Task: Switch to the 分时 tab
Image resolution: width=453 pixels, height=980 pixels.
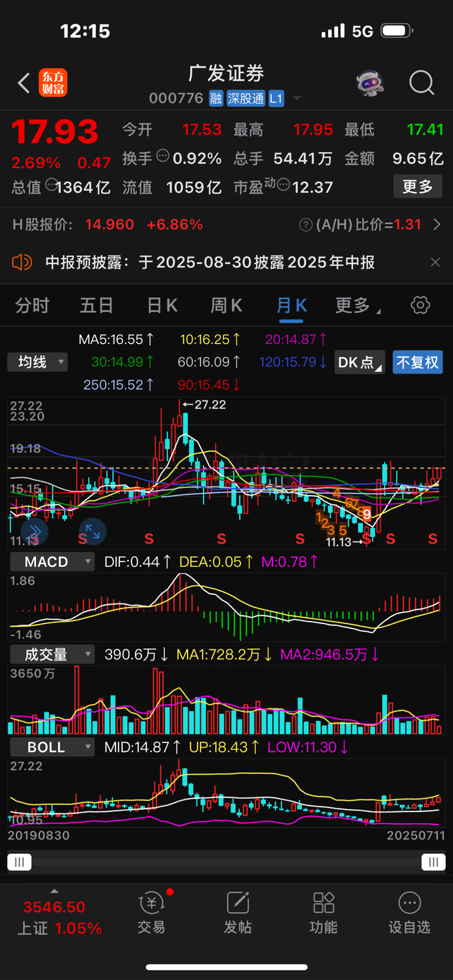Action: coord(32,305)
